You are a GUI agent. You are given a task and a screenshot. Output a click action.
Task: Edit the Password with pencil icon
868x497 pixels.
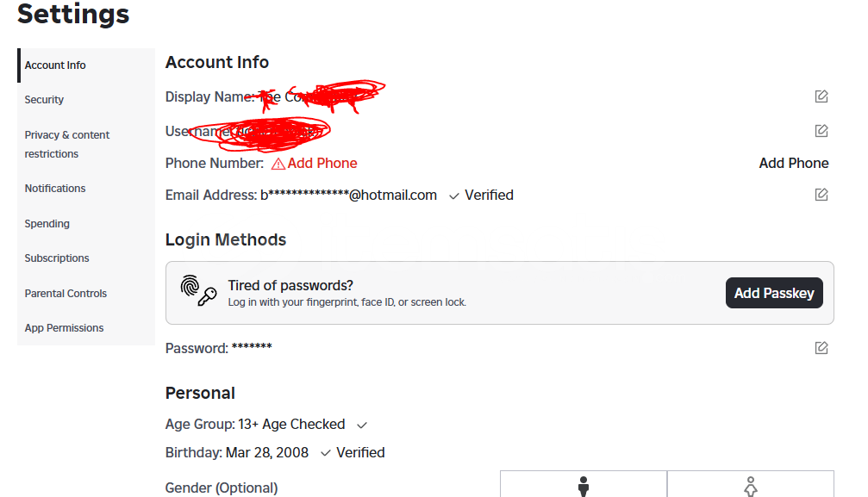point(821,348)
